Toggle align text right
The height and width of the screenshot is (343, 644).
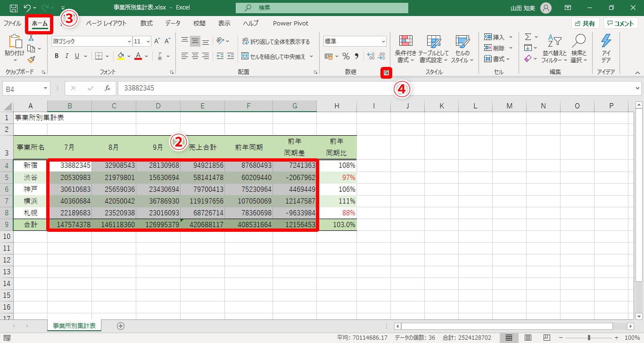coord(206,56)
